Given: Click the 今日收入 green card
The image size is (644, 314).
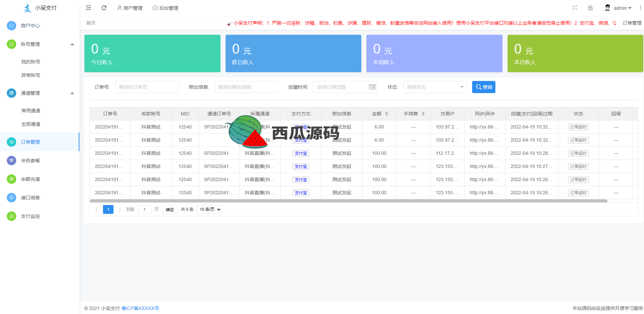Looking at the screenshot, I should tap(152, 53).
